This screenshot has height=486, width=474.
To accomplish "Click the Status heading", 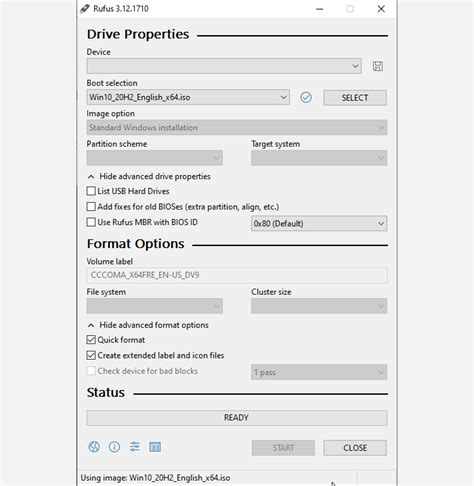I will 106,393.
